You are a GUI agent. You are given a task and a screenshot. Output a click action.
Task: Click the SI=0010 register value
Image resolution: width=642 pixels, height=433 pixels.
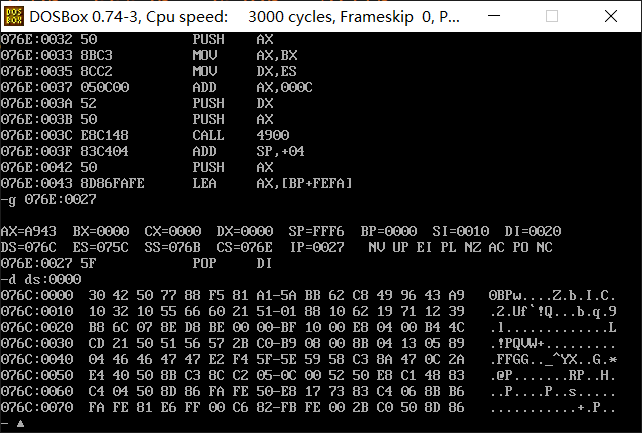pyautogui.click(x=461, y=232)
